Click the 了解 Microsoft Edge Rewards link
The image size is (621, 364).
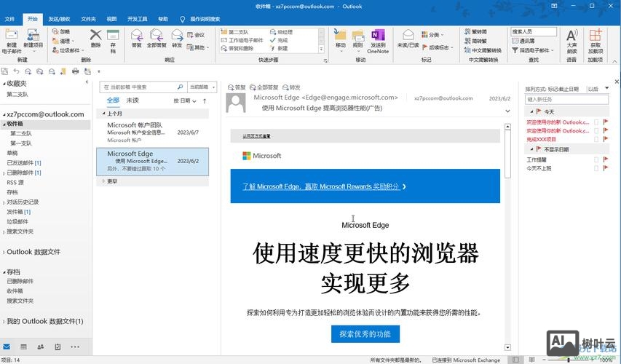(324, 186)
